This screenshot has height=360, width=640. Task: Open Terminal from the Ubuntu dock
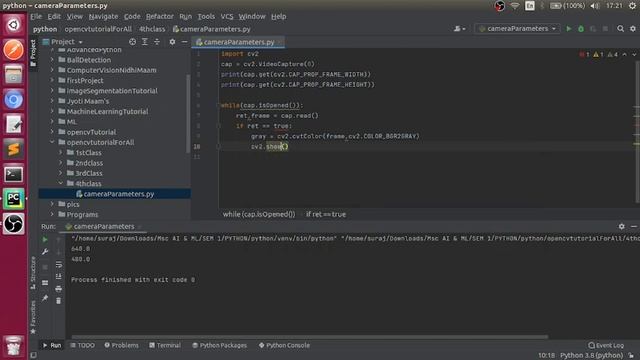(13, 174)
